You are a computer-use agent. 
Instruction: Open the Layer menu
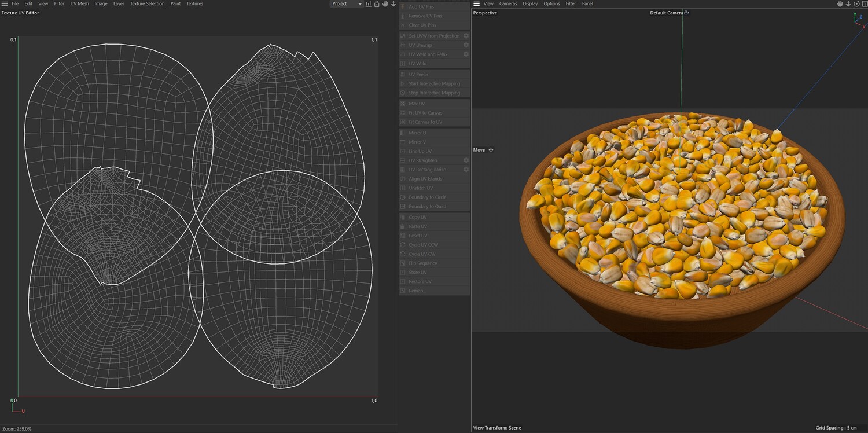pos(119,3)
